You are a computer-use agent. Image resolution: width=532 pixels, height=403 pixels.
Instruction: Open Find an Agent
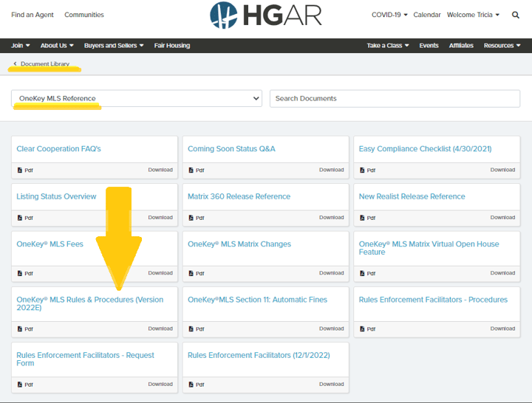[33, 15]
